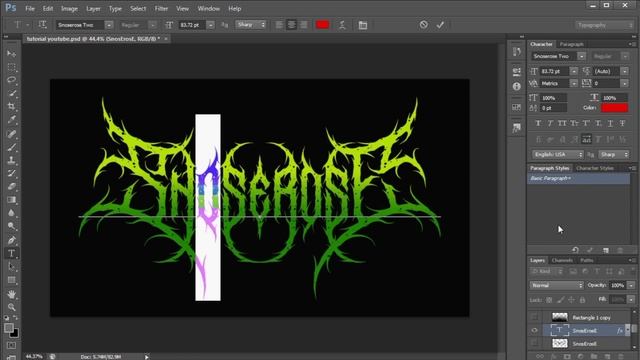This screenshot has height=360, width=640.
Task: Click the font size field in Character panel
Action: click(x=554, y=71)
